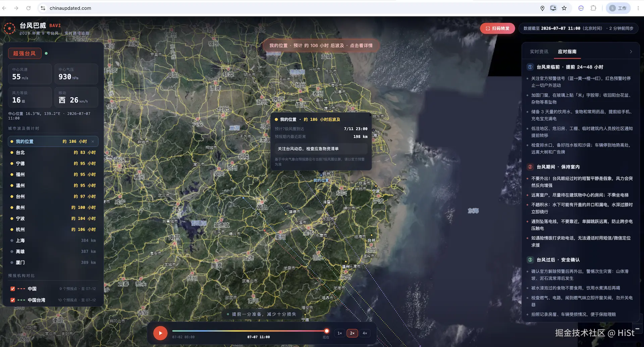Uncheck the 中国台湾 forecast agency checkbox
644x347 pixels.
13,300
